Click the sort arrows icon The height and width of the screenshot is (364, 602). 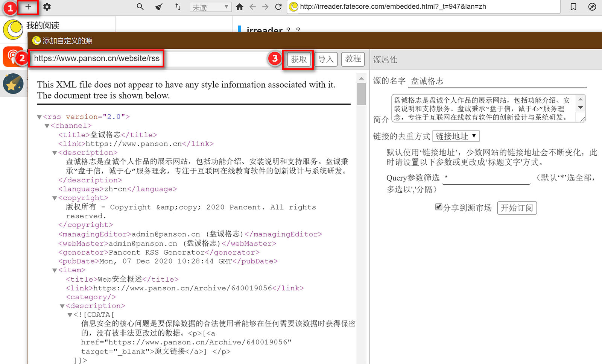(178, 7)
